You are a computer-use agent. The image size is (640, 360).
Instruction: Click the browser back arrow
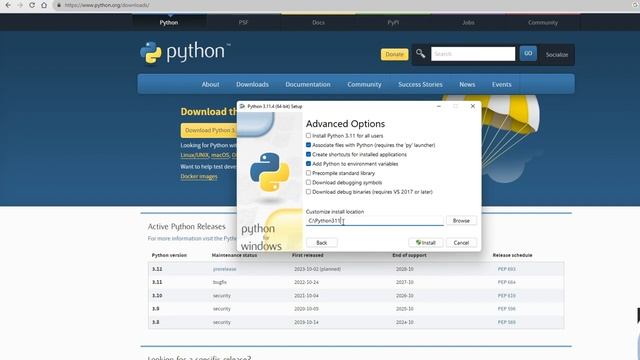(x=8, y=5)
